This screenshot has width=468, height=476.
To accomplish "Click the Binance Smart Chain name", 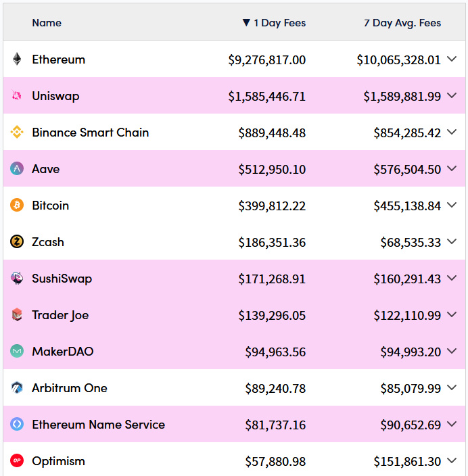I will (90, 133).
